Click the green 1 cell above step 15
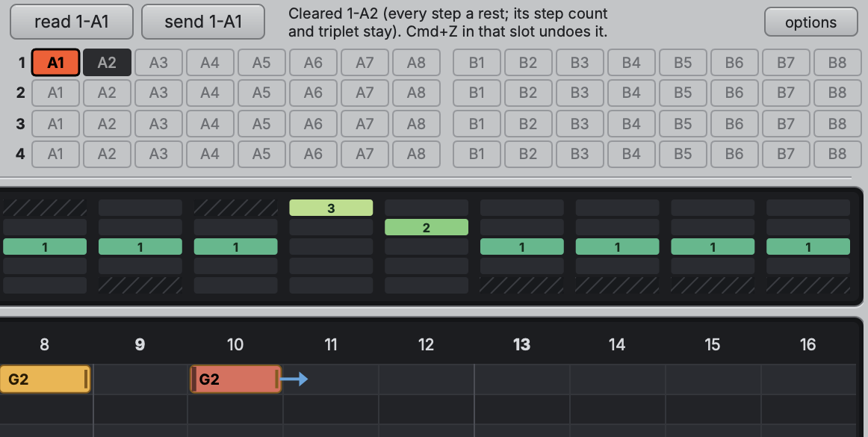868x437 pixels. point(713,247)
